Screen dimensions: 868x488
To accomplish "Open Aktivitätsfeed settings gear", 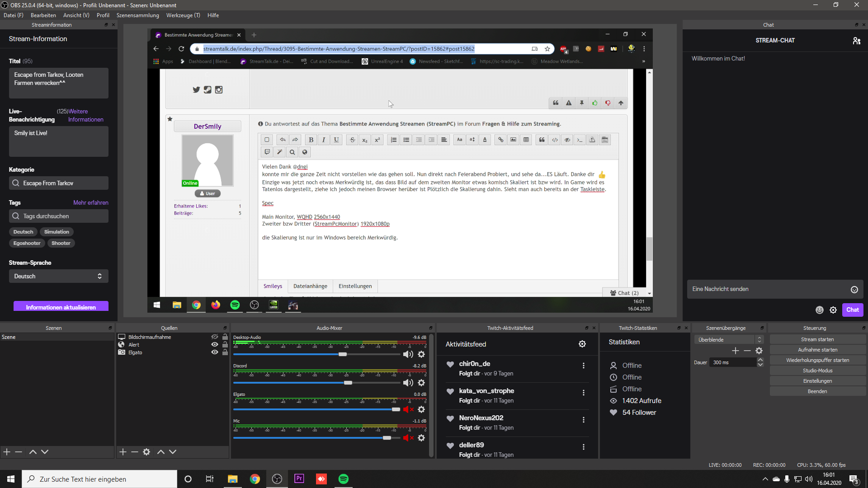I will pos(582,344).
